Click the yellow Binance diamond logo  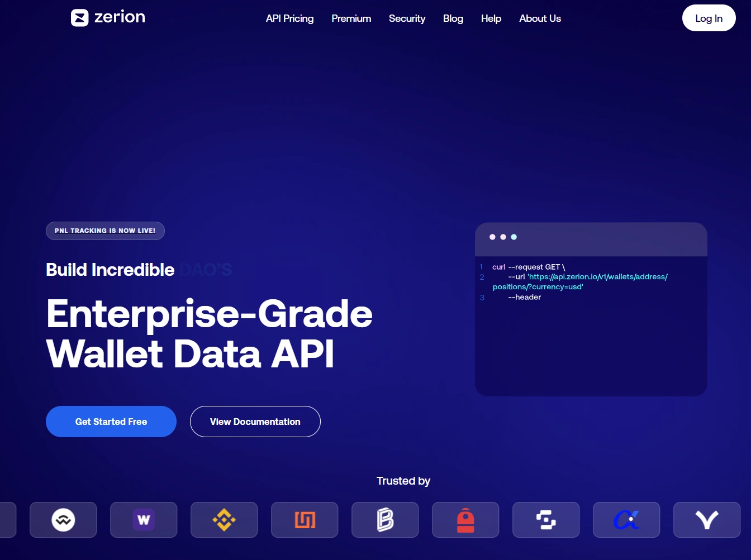tap(224, 520)
